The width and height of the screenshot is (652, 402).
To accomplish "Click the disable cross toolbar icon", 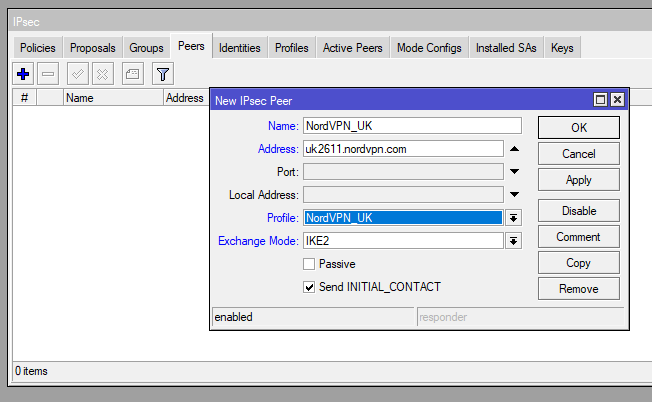I will [103, 74].
